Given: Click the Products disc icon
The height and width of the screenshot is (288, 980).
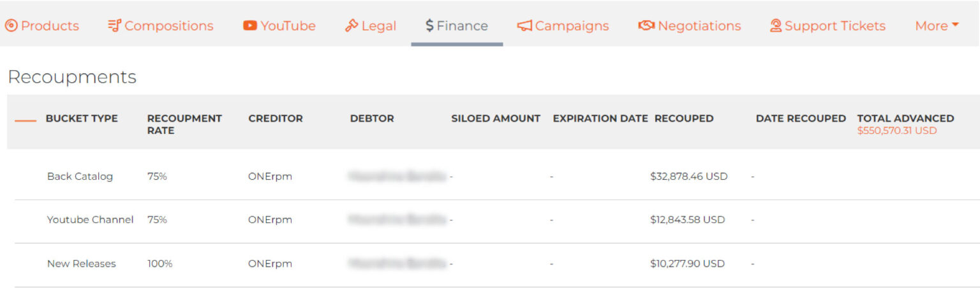Looking at the screenshot, I should click(11, 26).
